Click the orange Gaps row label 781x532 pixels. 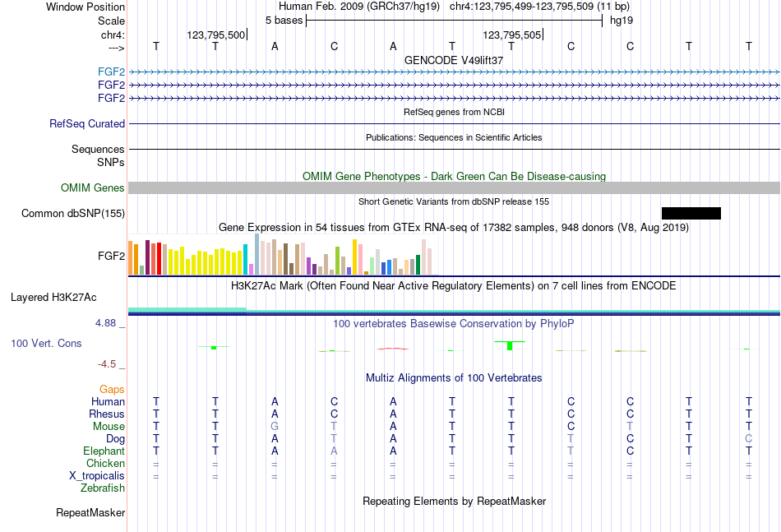point(112,389)
